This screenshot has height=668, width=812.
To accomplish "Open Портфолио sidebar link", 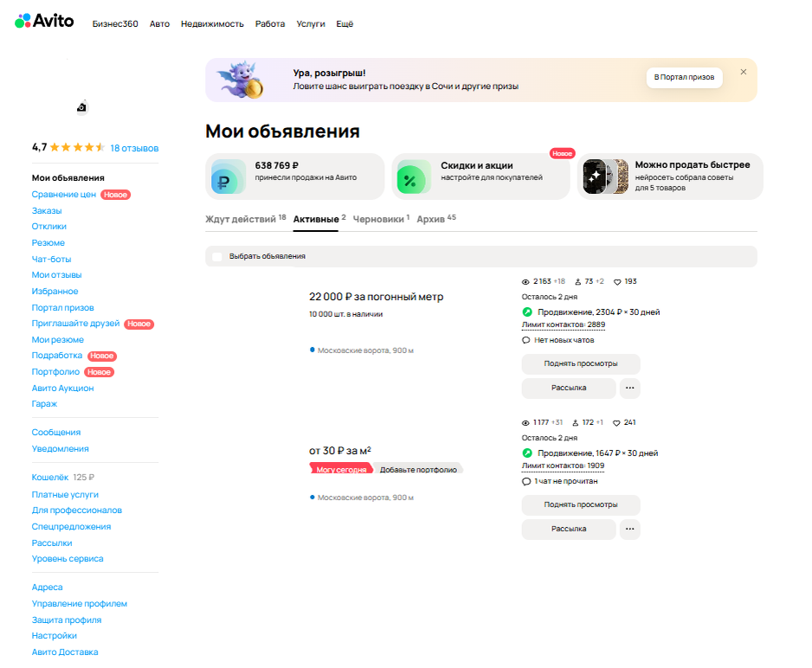I will (x=55, y=372).
